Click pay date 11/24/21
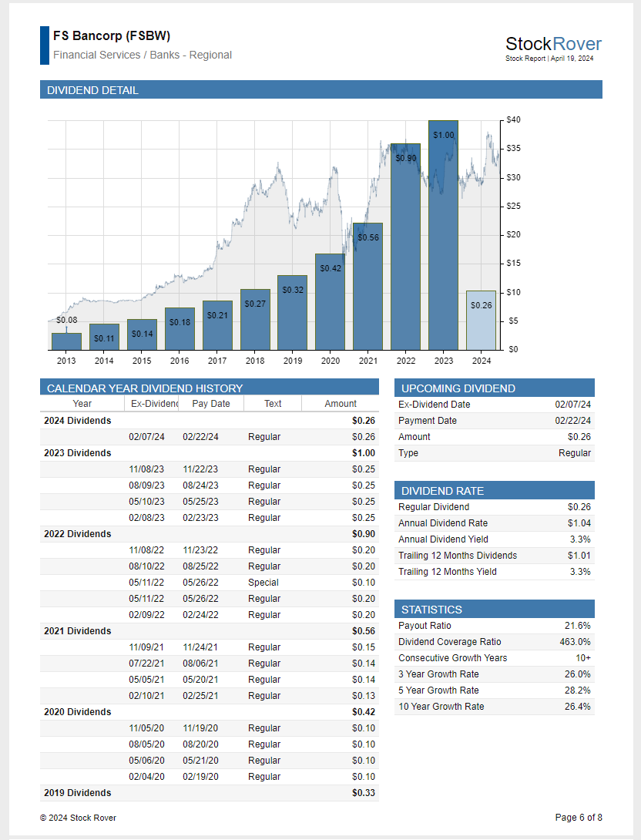This screenshot has height=840, width=641. tap(200, 647)
